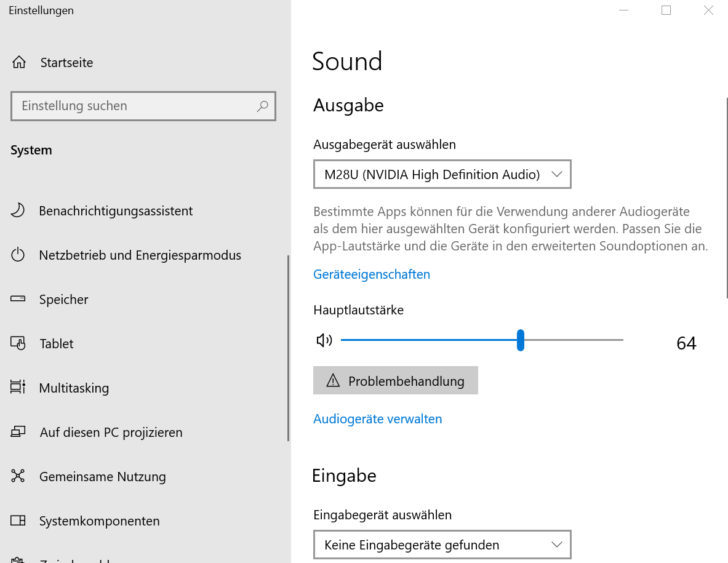Mute sound via the speaker icon

pos(324,340)
